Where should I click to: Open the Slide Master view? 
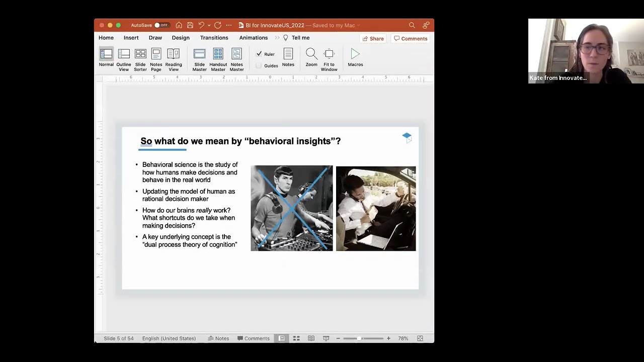coord(199,60)
